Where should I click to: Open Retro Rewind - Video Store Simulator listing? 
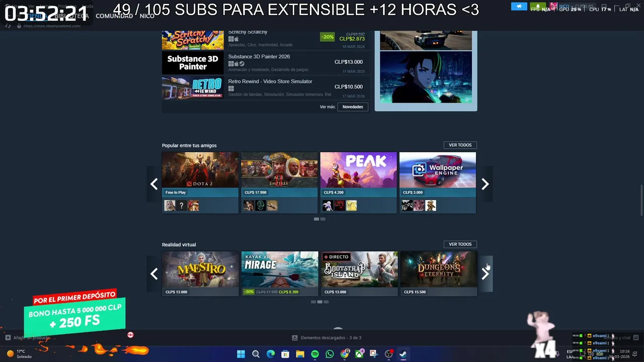[x=266, y=87]
